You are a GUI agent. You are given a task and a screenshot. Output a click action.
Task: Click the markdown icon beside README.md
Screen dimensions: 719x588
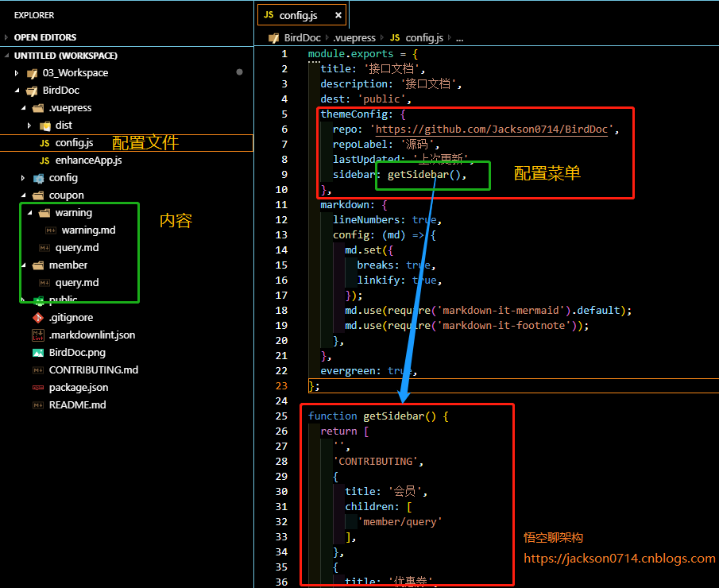tap(38, 405)
